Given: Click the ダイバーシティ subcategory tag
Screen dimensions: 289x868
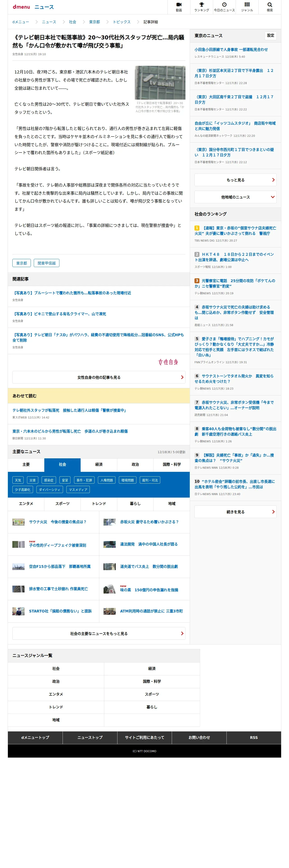Looking at the screenshot, I should pos(50,490).
